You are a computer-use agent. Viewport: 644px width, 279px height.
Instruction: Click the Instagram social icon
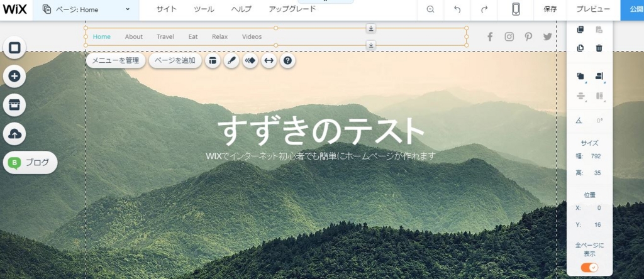tap(509, 37)
